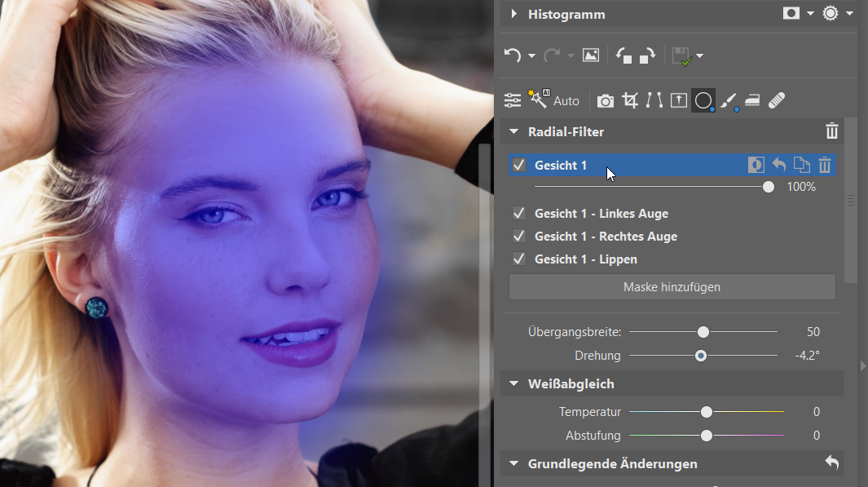Duplicate the Gesicht 1 mask

tap(802, 166)
